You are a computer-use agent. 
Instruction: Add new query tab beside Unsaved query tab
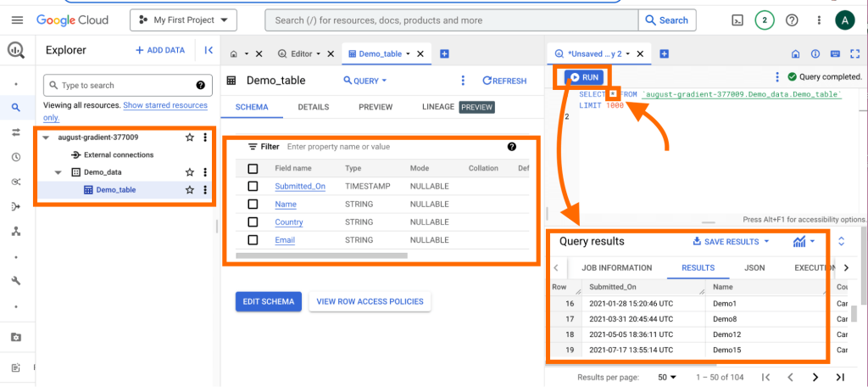665,53
